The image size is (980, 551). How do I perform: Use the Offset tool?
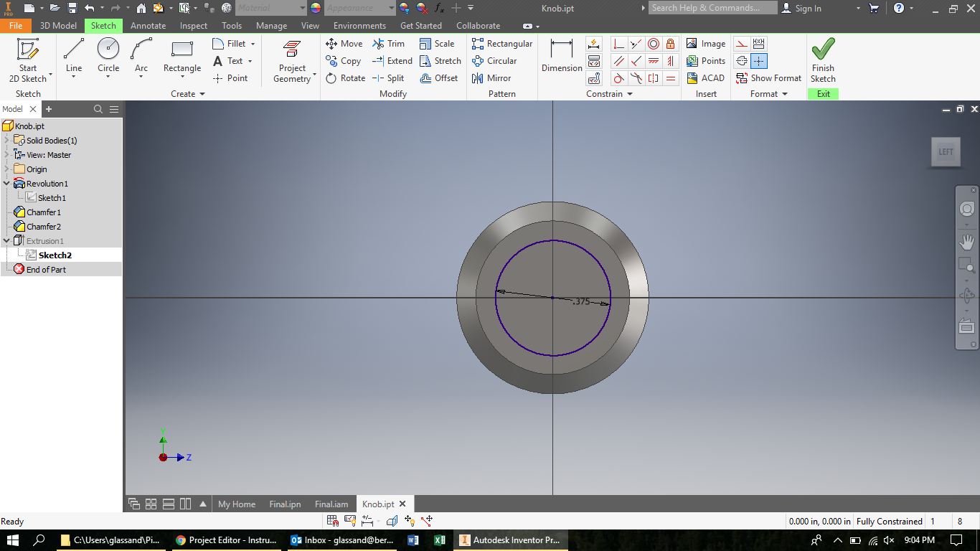pyautogui.click(x=438, y=78)
